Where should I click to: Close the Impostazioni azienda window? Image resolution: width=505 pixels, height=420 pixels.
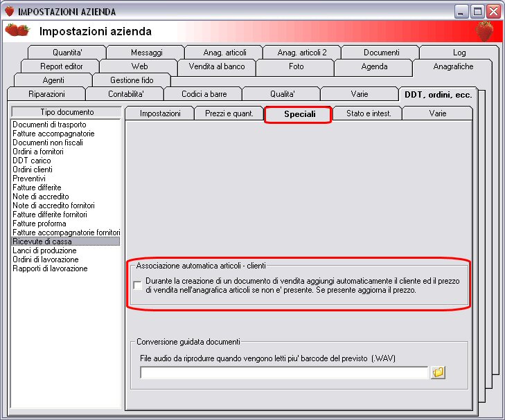point(493,12)
